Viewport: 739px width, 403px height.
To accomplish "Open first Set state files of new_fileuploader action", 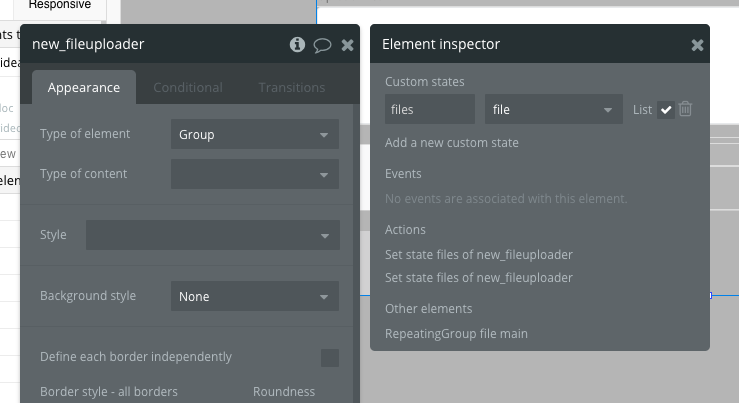I will click(479, 254).
